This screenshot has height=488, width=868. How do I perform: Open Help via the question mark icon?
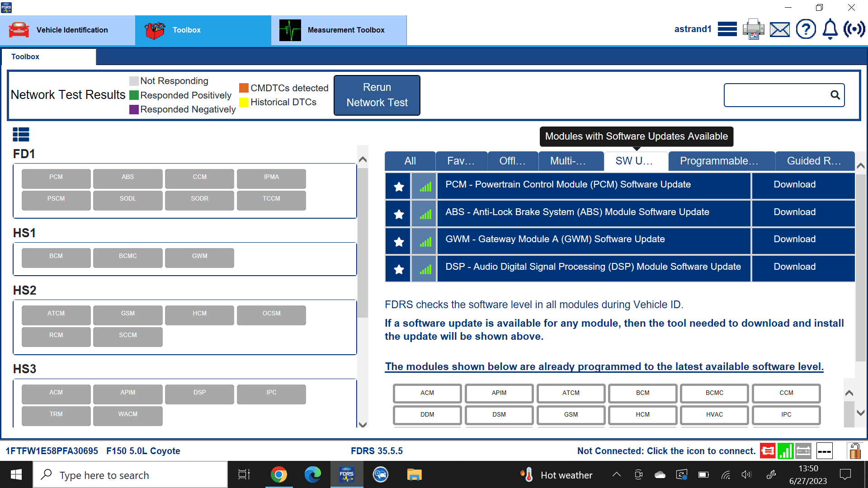[806, 29]
